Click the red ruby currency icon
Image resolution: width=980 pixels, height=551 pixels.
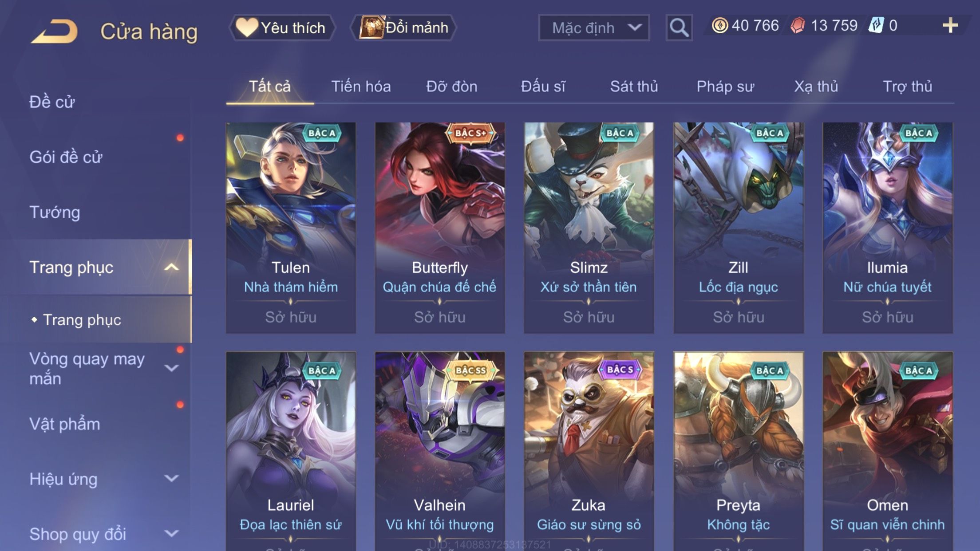click(x=798, y=26)
